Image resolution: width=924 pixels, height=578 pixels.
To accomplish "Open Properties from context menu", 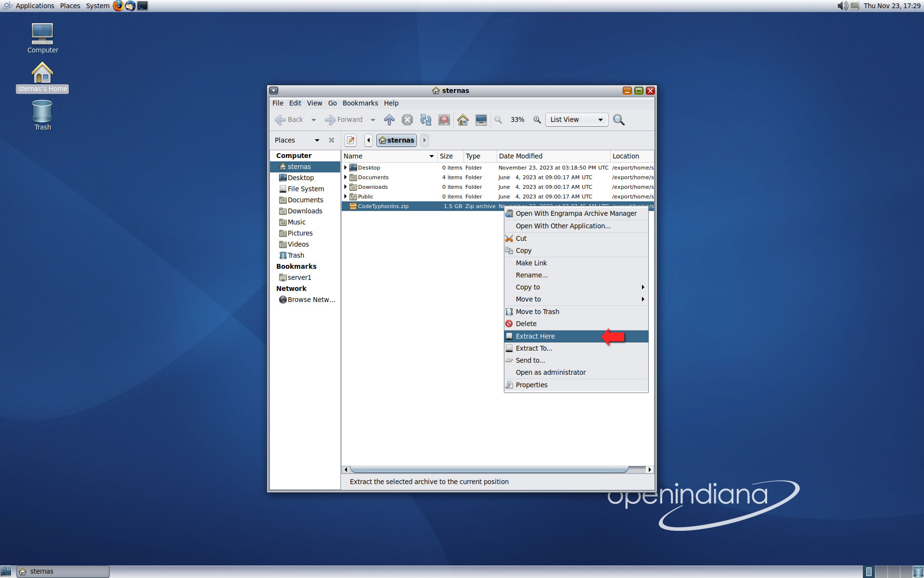I will 576,385.
